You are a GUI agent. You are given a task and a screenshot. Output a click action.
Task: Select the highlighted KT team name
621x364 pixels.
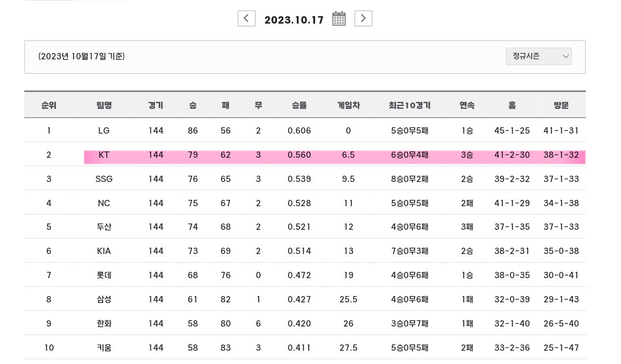(x=104, y=155)
